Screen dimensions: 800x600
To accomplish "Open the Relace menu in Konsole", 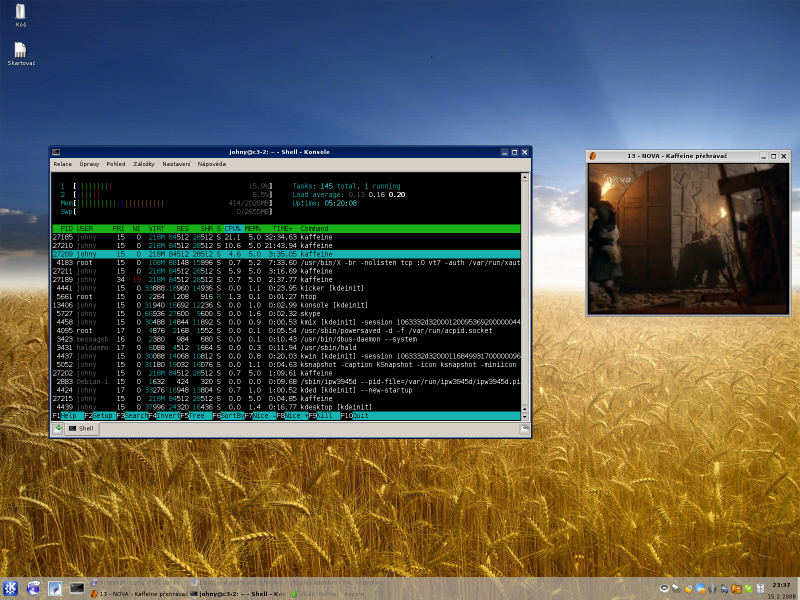I will click(x=62, y=163).
